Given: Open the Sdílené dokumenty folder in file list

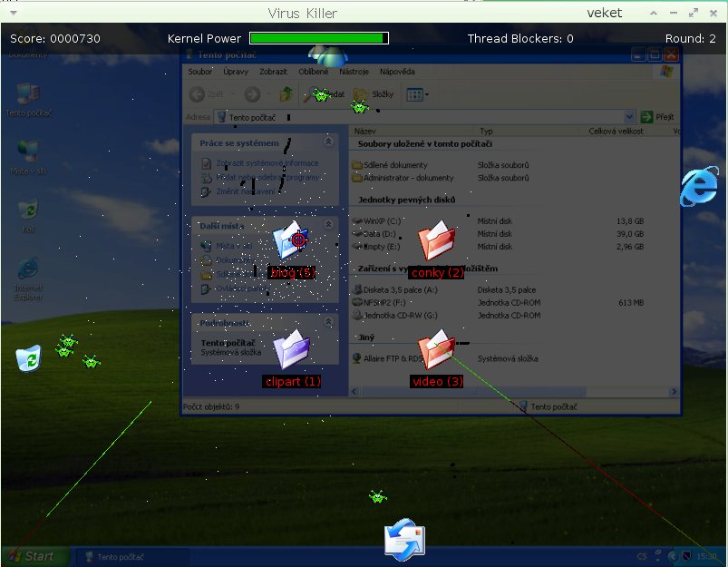Looking at the screenshot, I should [x=390, y=165].
